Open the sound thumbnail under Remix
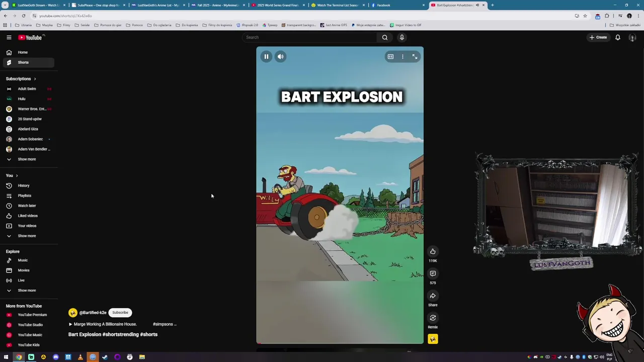The image size is (644, 362). pyautogui.click(x=433, y=339)
